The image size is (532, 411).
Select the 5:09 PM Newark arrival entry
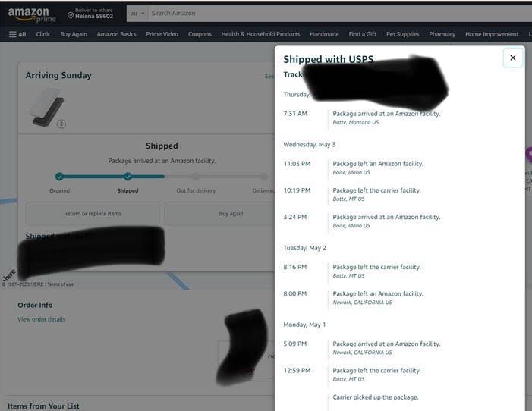pos(362,347)
